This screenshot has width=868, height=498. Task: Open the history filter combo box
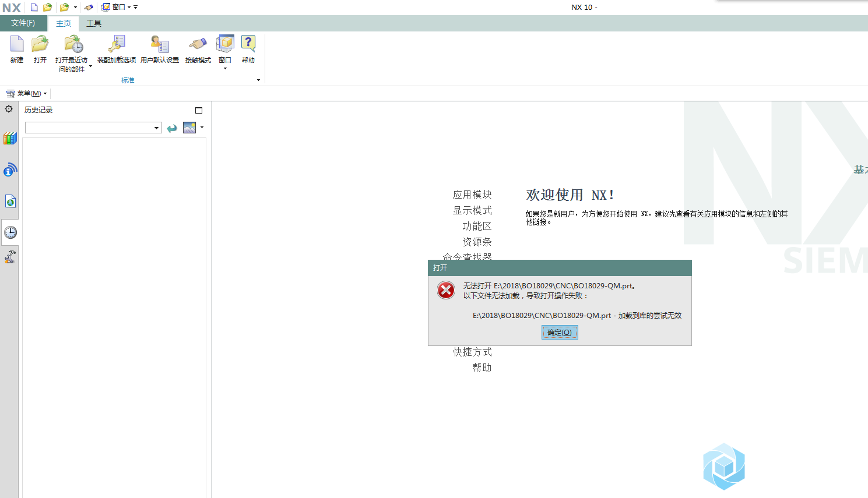point(93,128)
